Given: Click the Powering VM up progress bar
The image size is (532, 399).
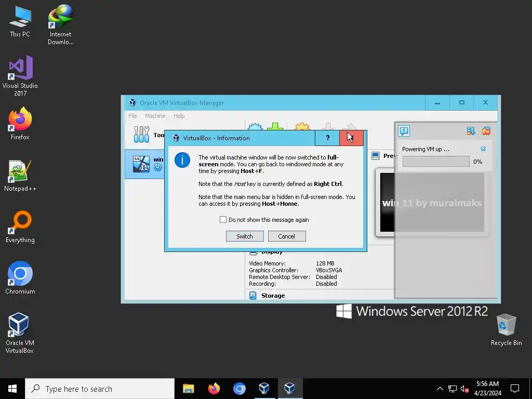Looking at the screenshot, I should (x=436, y=162).
